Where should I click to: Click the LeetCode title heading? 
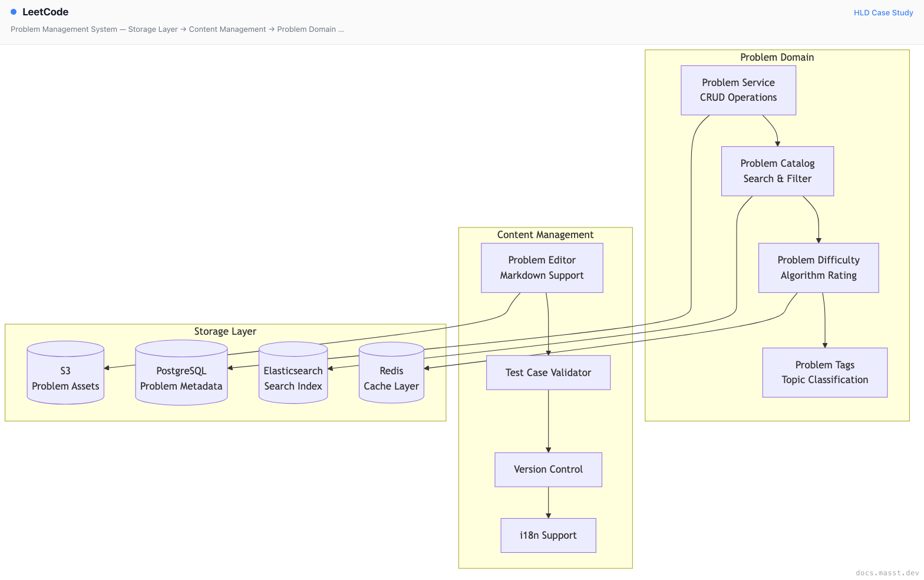[45, 12]
